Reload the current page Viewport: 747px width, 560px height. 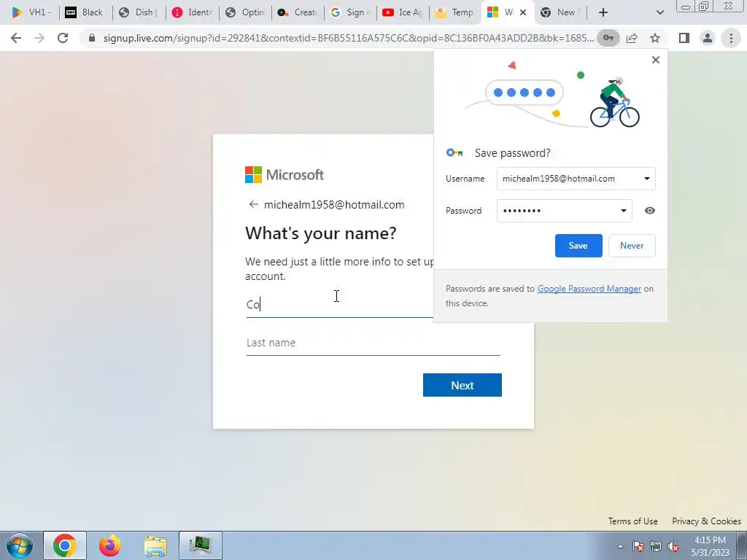tap(63, 38)
